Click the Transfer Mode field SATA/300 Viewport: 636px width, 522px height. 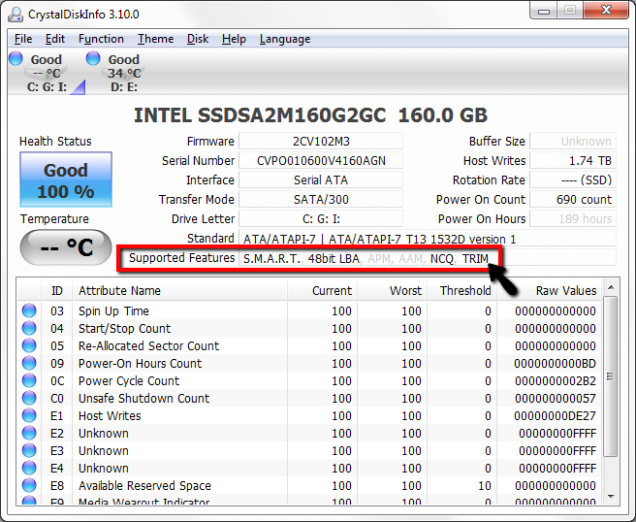321,200
